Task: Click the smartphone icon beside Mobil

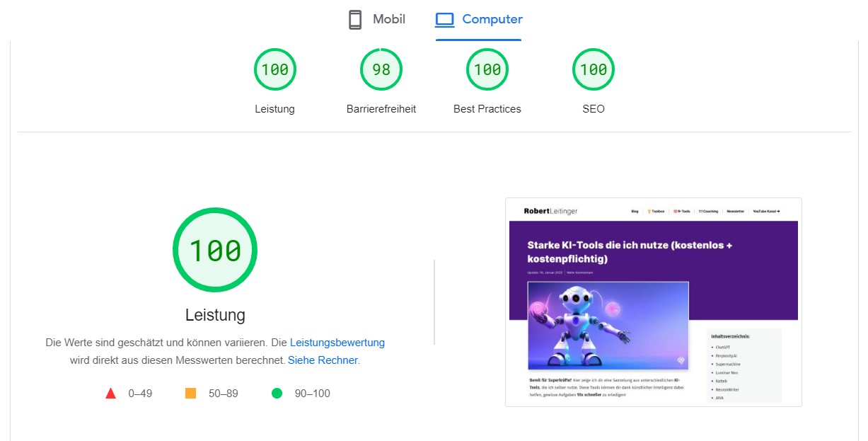Action: tap(354, 19)
